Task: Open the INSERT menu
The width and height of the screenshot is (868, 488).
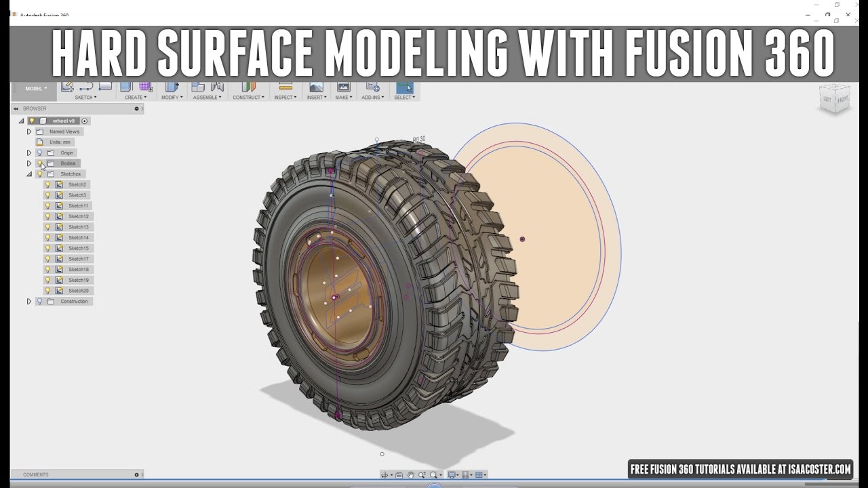Action: point(317,98)
